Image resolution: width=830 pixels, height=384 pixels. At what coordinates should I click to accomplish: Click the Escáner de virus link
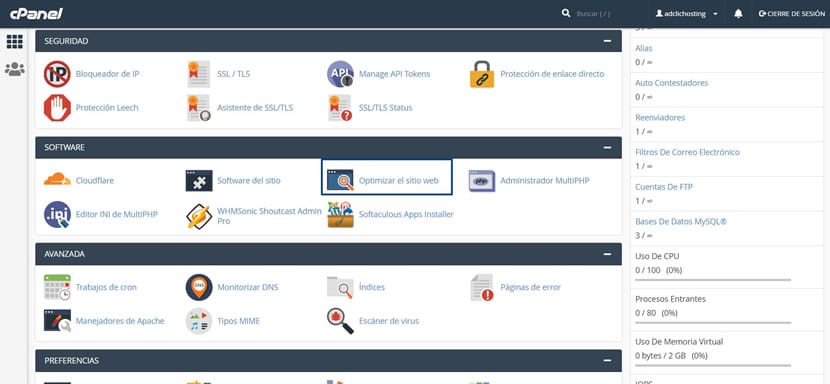click(389, 321)
